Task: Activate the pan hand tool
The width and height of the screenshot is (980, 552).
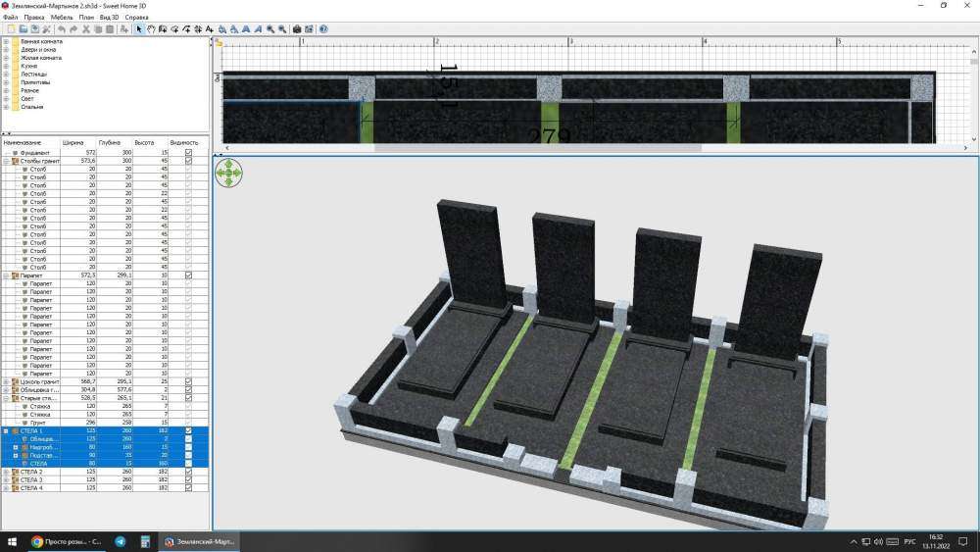Action: pyautogui.click(x=150, y=29)
